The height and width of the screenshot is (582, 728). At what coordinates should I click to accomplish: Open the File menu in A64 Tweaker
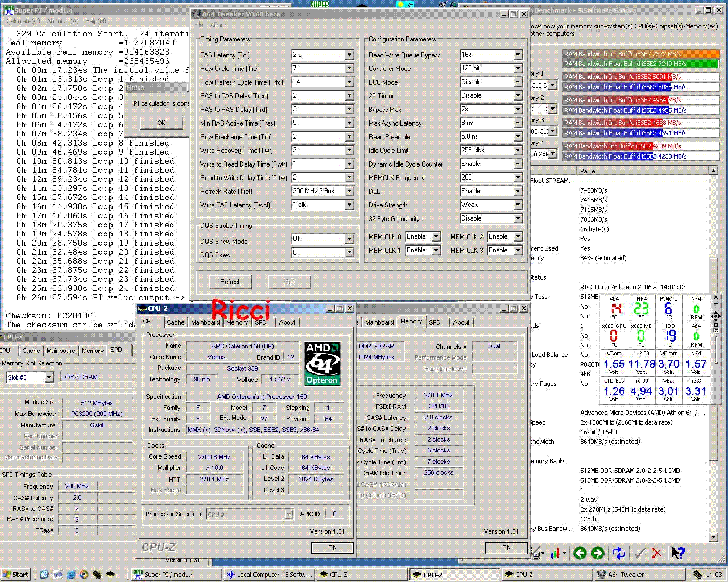tap(198, 25)
